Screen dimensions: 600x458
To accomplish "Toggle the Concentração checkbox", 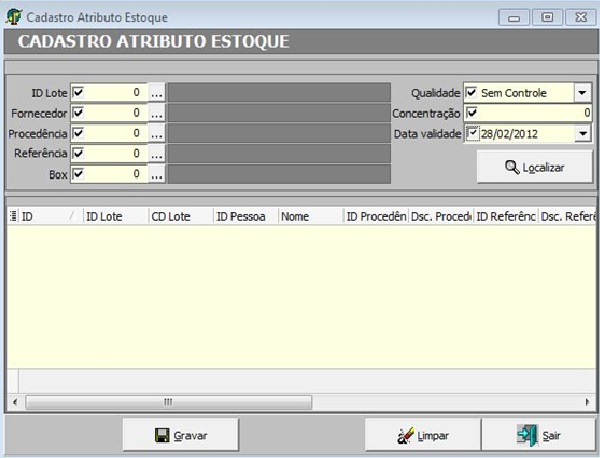I will click(472, 113).
